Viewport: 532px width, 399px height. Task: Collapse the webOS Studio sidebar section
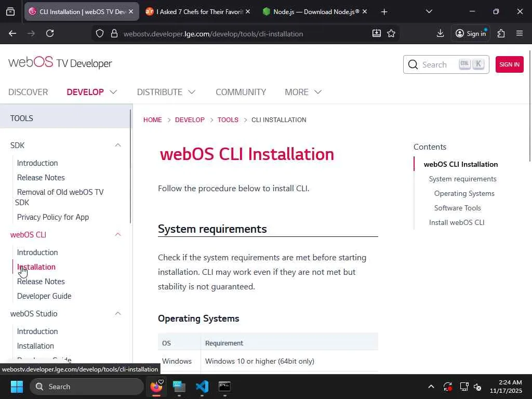[x=118, y=313]
